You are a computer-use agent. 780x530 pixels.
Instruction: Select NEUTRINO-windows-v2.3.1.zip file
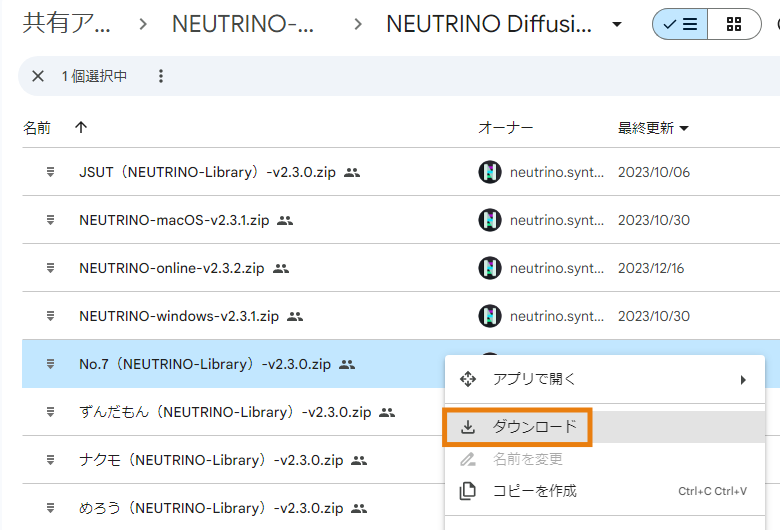point(179,316)
